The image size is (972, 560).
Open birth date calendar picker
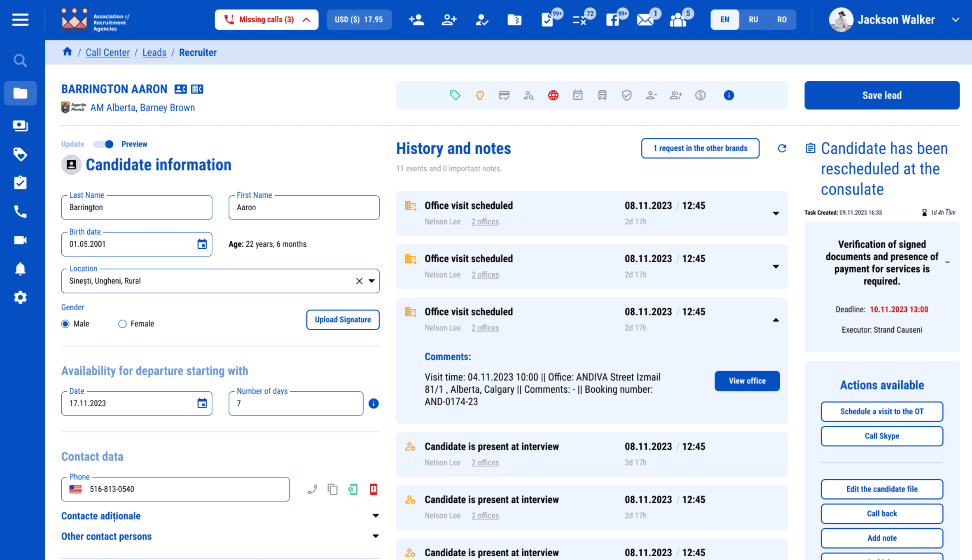click(x=202, y=244)
